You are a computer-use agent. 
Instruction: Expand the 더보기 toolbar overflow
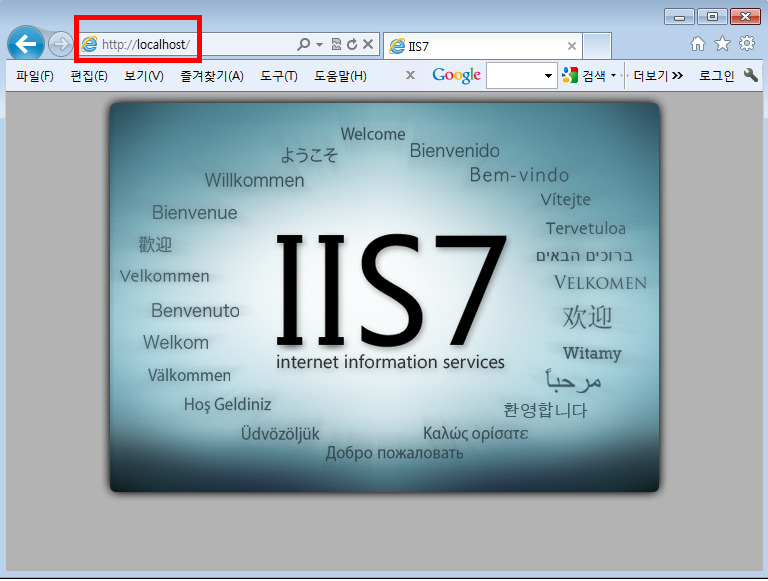click(x=658, y=76)
